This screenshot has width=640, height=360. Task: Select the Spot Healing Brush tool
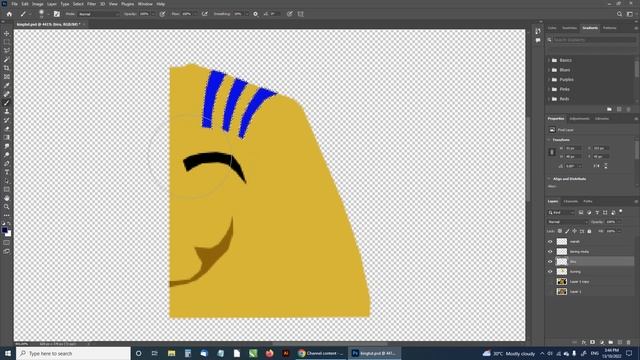7,94
